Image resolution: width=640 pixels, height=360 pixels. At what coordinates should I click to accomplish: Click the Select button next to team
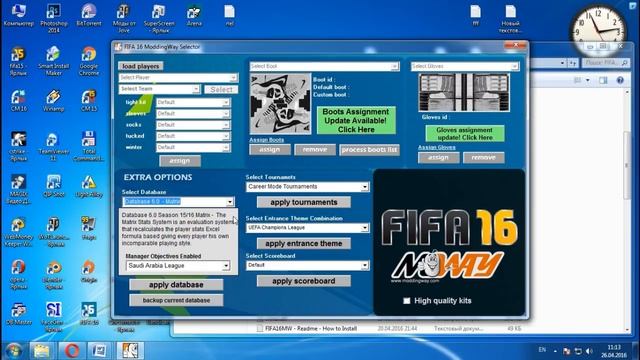tap(221, 89)
